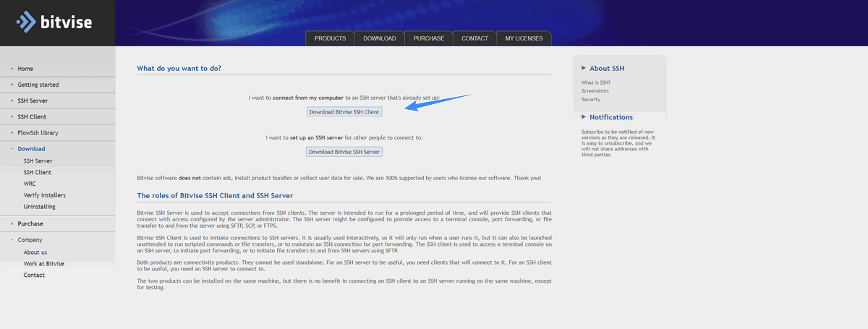This screenshot has width=868, height=329.
Task: Expand plus icon beside top-level SSH Server
Action: pyautogui.click(x=12, y=101)
